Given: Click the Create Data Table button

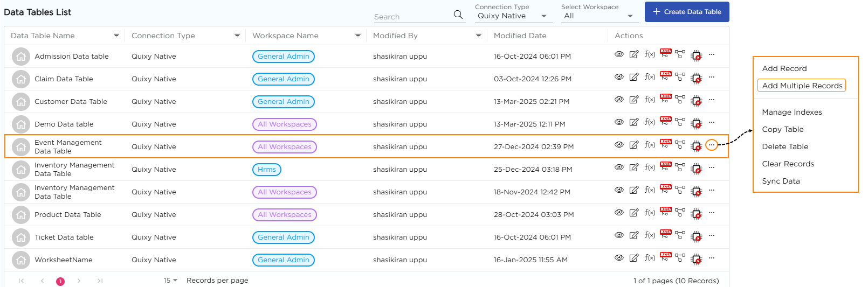Looking at the screenshot, I should (686, 12).
